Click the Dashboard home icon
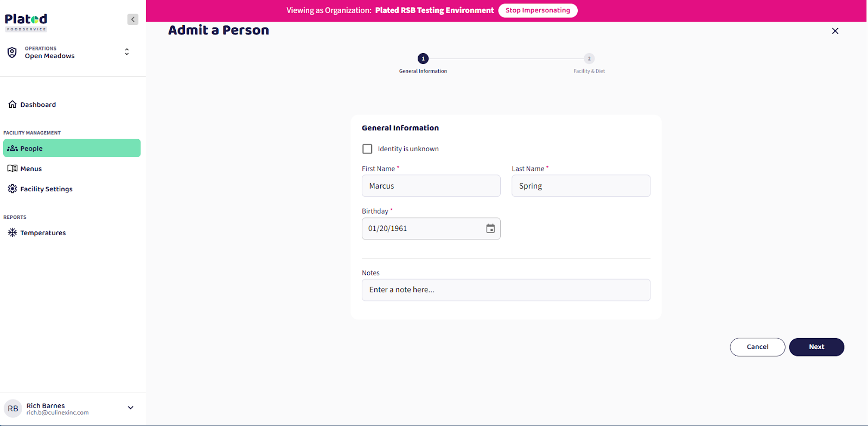The width and height of the screenshot is (868, 426). (12, 105)
